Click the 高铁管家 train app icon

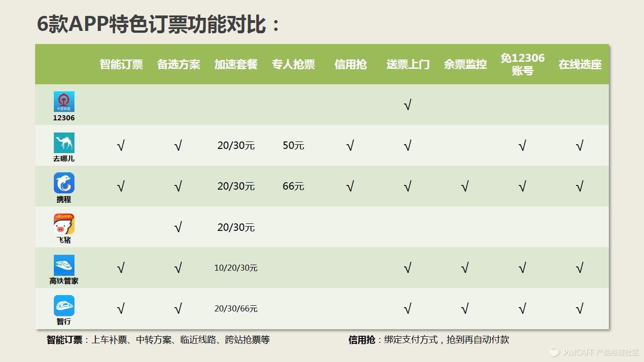click(x=64, y=265)
